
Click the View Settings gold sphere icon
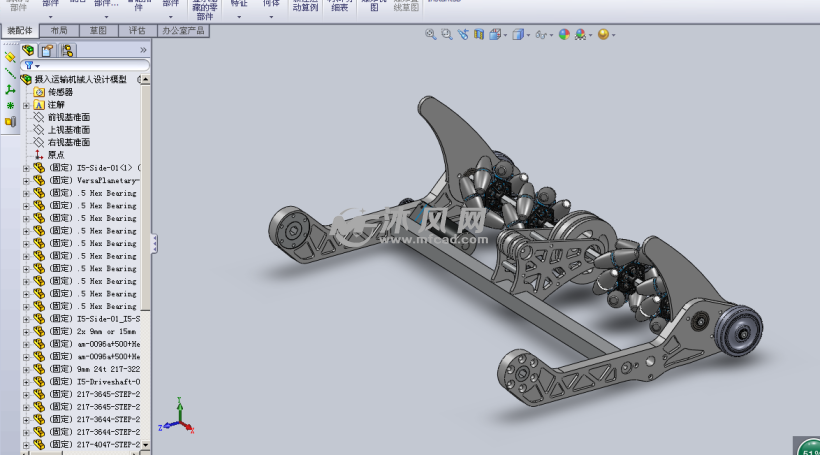click(x=603, y=35)
